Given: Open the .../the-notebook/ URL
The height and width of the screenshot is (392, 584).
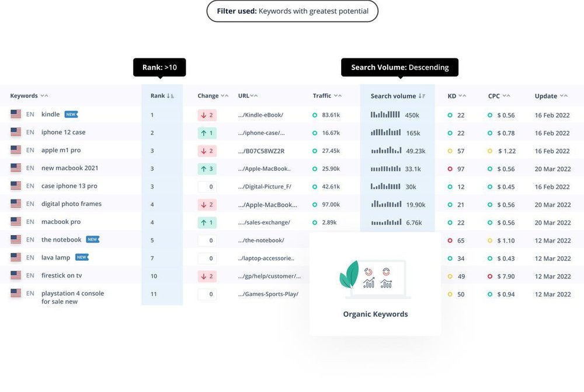Looking at the screenshot, I should tap(261, 240).
